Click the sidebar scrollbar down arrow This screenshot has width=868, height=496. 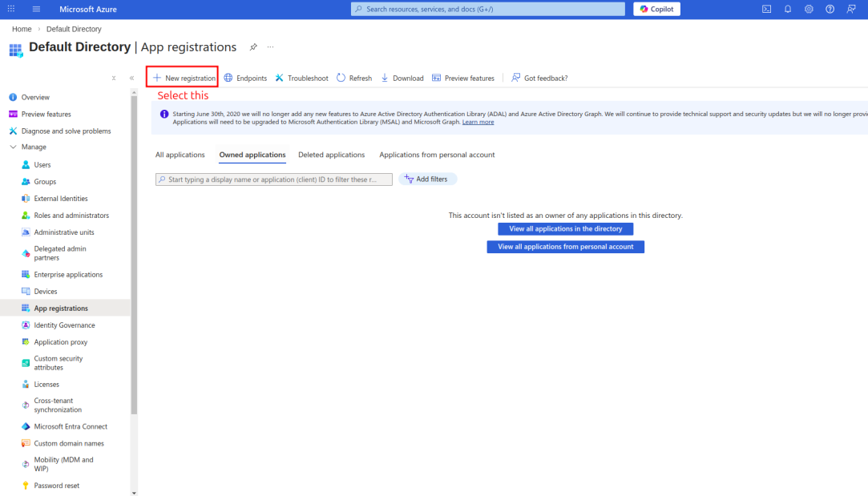pyautogui.click(x=134, y=493)
